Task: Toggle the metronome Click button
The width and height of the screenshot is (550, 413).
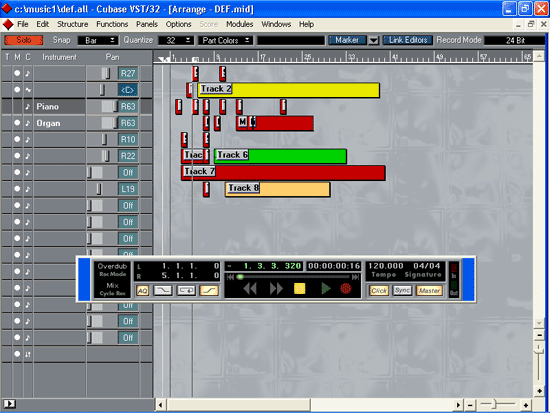Action: click(379, 291)
